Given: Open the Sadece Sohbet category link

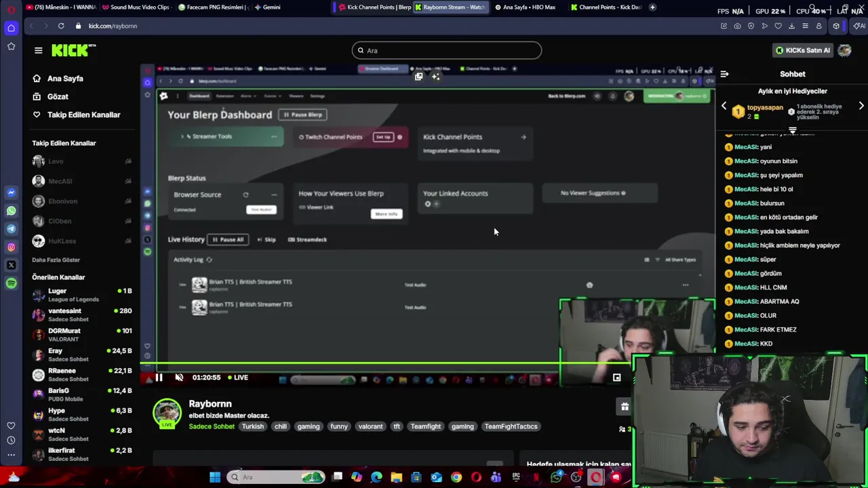Looking at the screenshot, I should 212,426.
